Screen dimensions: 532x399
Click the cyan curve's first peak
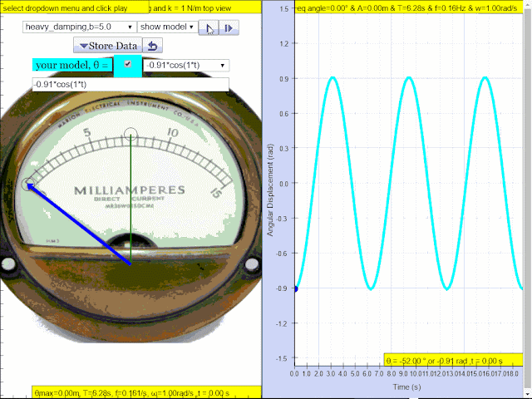point(333,78)
